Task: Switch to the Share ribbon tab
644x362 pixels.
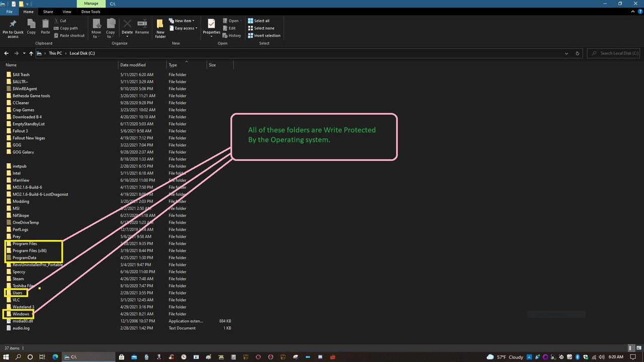Action: click(x=48, y=12)
